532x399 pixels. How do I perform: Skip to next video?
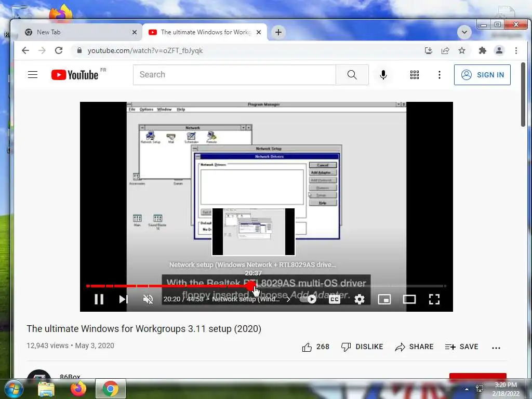[124, 299]
